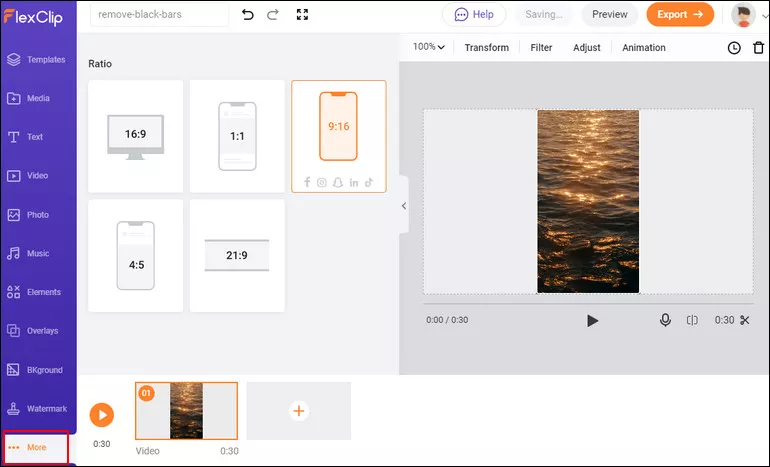Screen dimensions: 770x467
Task: Open the 100% zoom dropdown
Action: tap(429, 47)
